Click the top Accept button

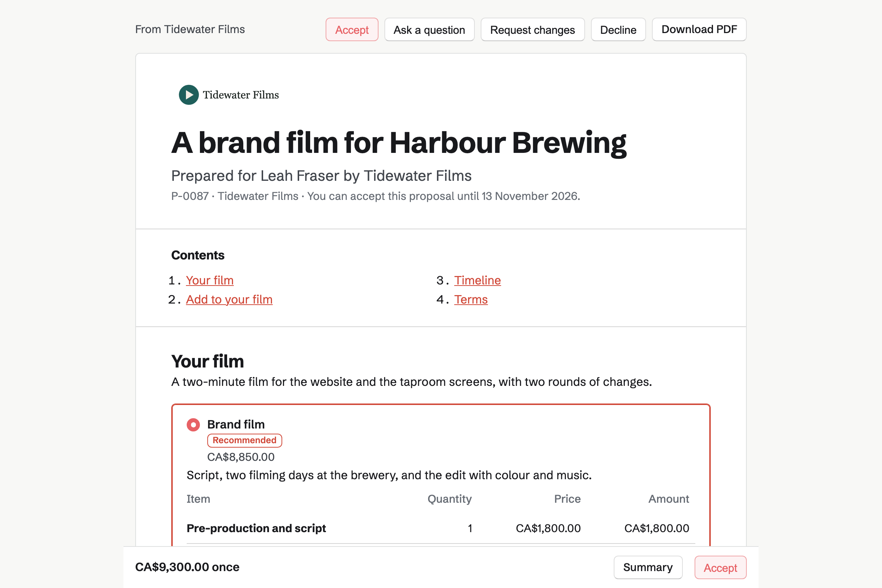coord(352,30)
